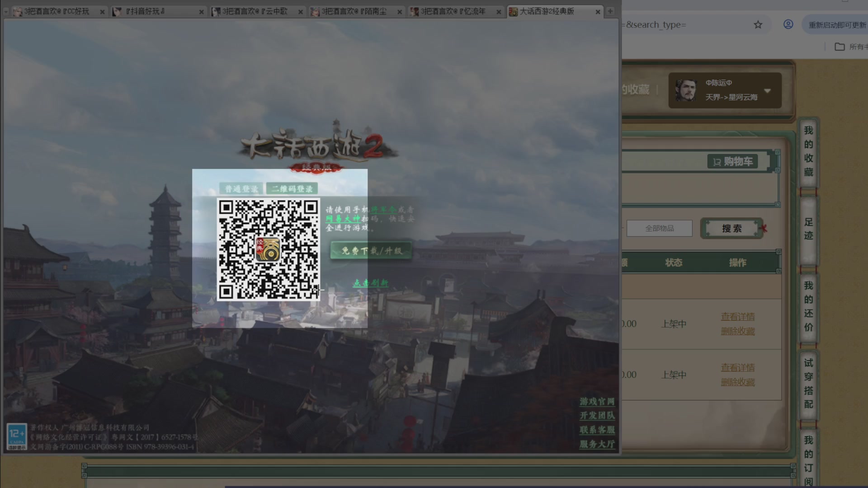Open the all bookmarks folder icon
This screenshot has height=488, width=868.
click(x=840, y=47)
